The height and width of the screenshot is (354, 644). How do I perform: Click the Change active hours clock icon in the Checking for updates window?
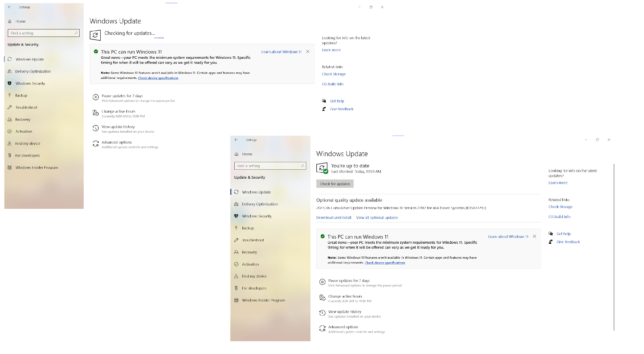96,113
